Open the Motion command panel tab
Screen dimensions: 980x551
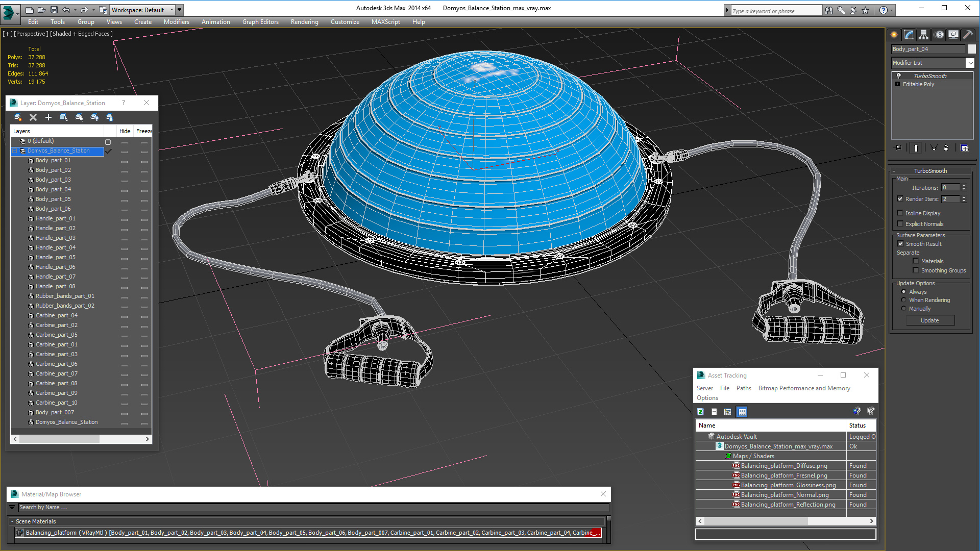coord(939,35)
